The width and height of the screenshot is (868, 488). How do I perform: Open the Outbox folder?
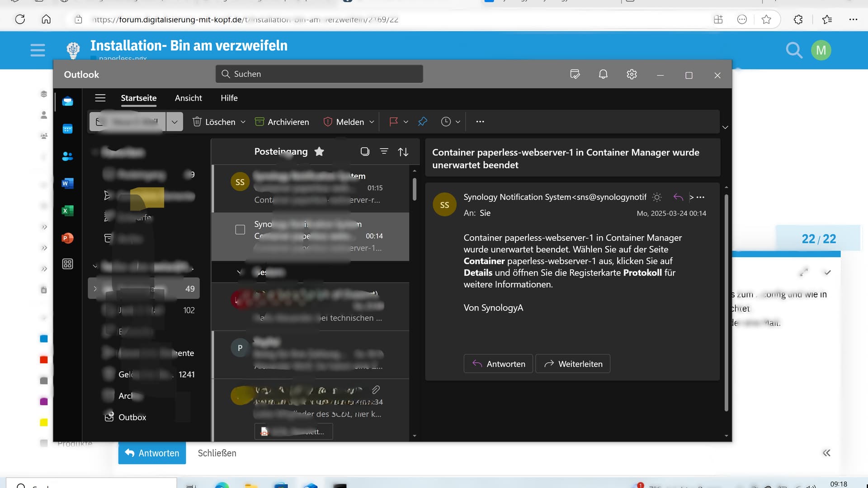[x=144, y=417]
